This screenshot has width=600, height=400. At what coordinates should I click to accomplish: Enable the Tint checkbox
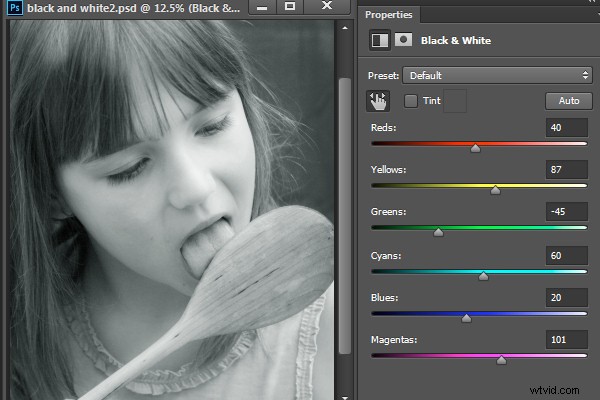coord(411,101)
